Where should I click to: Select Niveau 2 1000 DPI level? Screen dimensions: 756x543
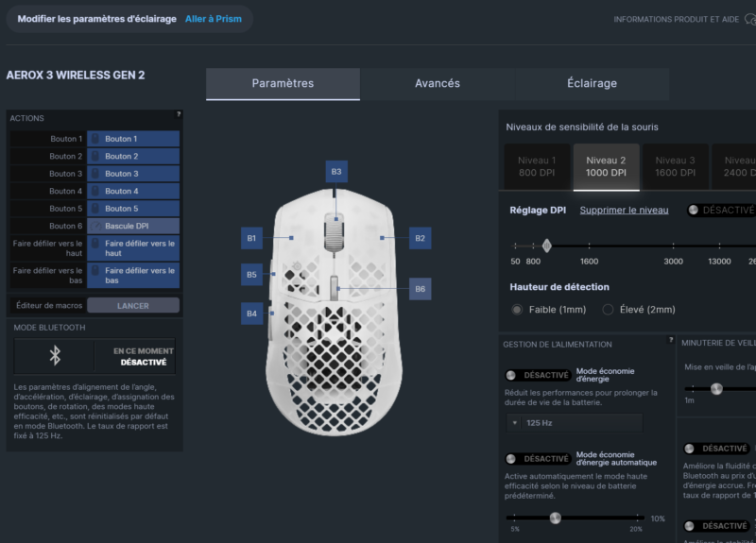[606, 166]
